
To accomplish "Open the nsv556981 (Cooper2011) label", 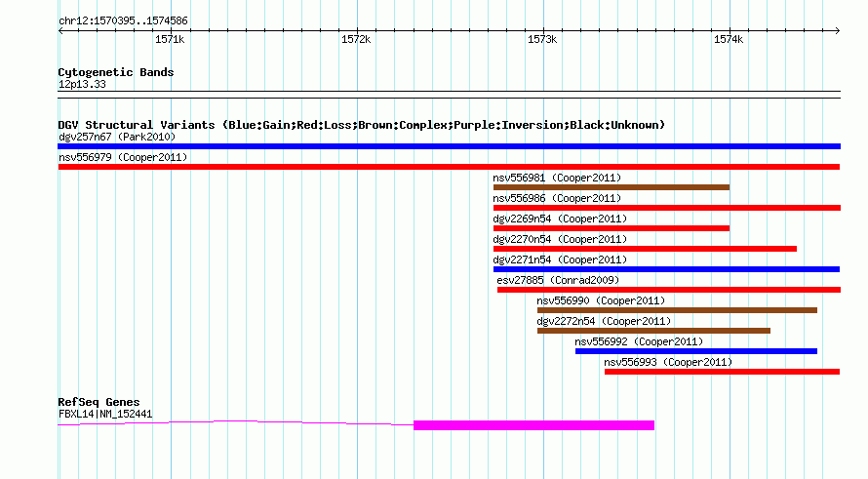I will click(557, 178).
